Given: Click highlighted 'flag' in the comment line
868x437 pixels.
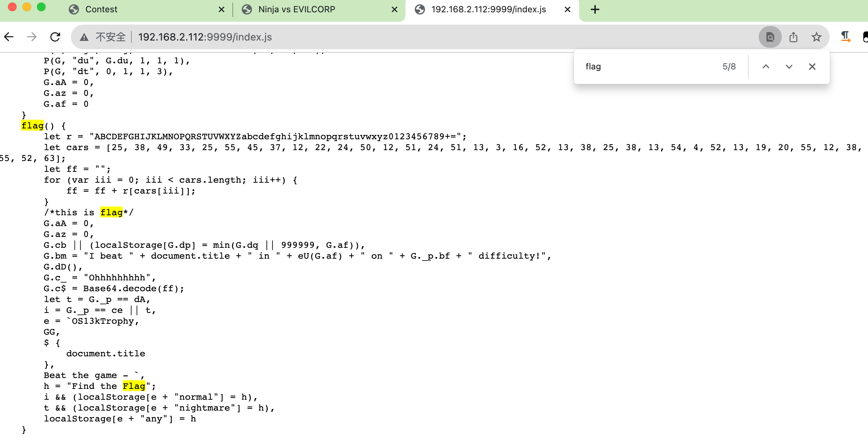Looking at the screenshot, I should tap(111, 212).
